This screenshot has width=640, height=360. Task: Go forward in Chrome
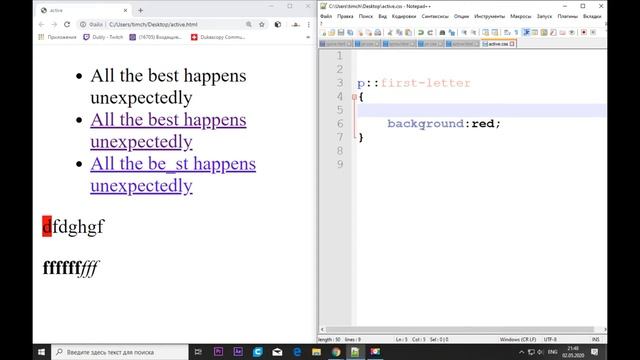click(x=54, y=24)
